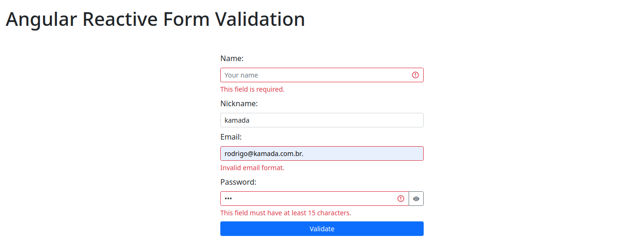The image size is (644, 251).
Task: Click "This field is required." error message
Action: (252, 89)
